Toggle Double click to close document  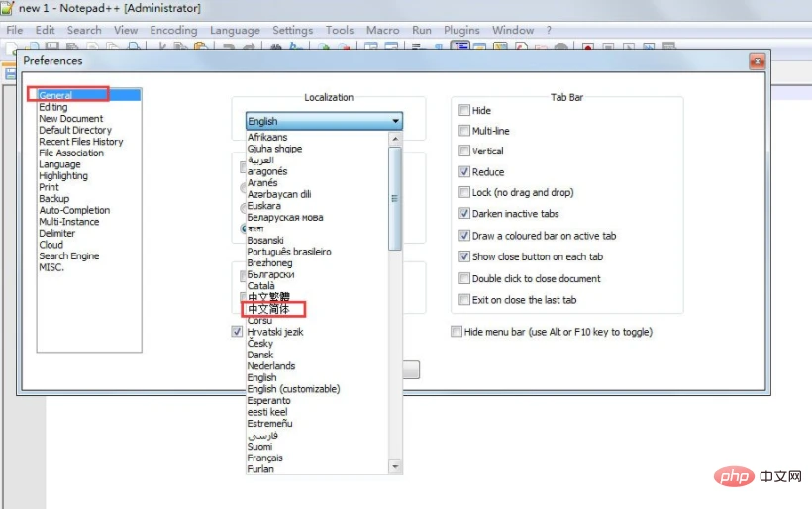[x=464, y=279]
